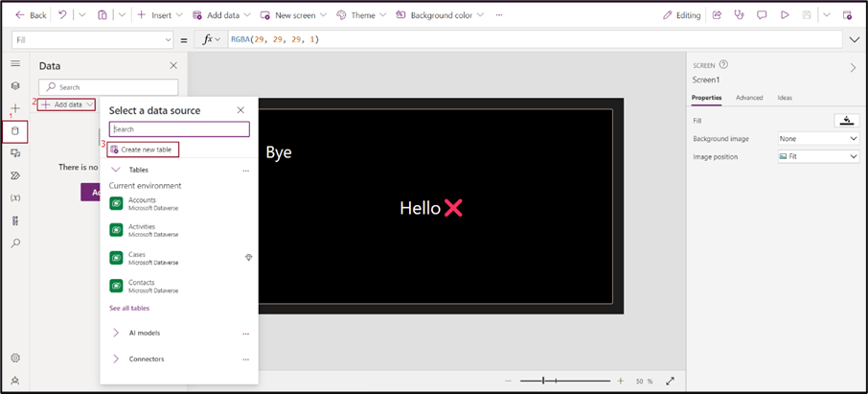Viewport: 868px width, 394px height.
Task: Click the Fill color picker swatch
Action: [847, 120]
